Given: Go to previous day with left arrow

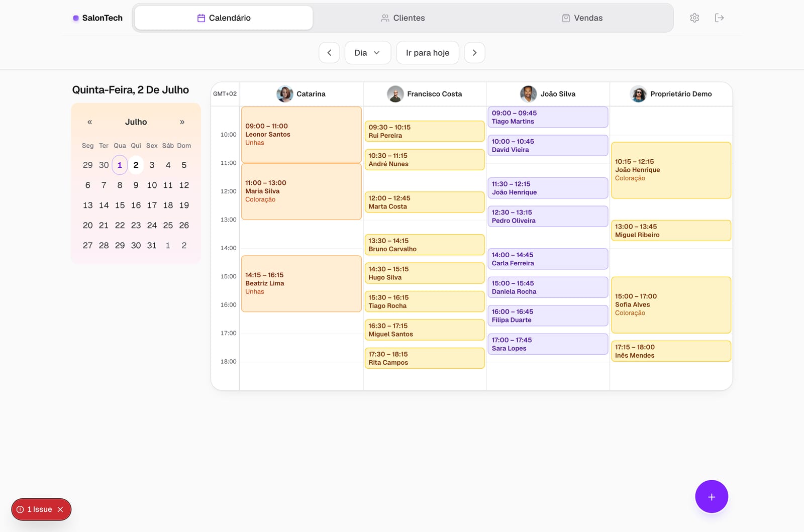Looking at the screenshot, I should click(x=329, y=53).
